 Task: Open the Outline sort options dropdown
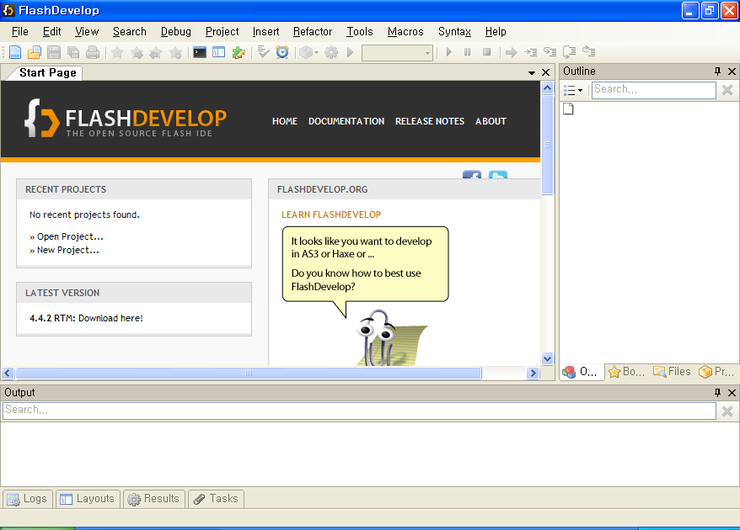(574, 90)
